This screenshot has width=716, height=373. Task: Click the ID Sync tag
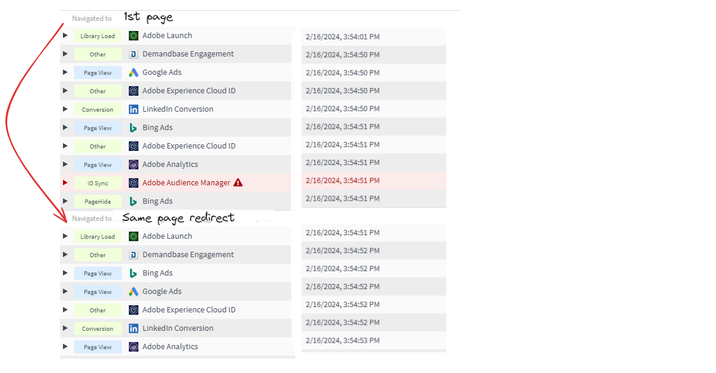point(98,183)
